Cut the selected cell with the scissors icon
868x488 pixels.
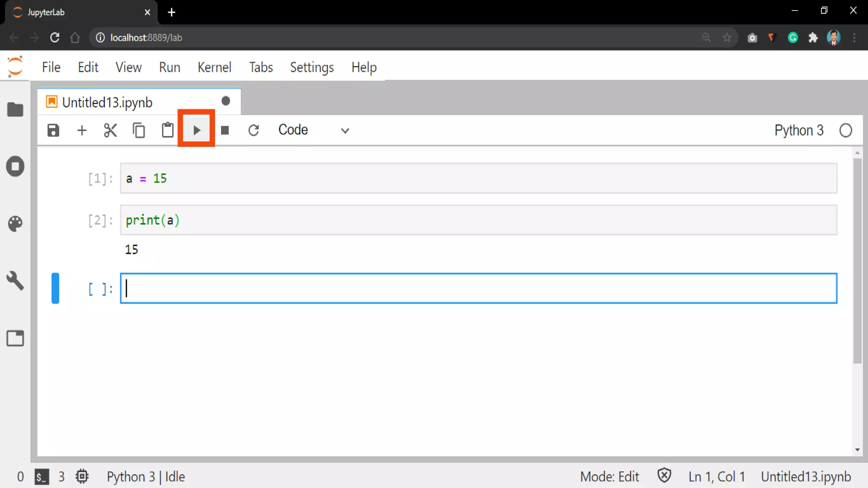point(110,130)
